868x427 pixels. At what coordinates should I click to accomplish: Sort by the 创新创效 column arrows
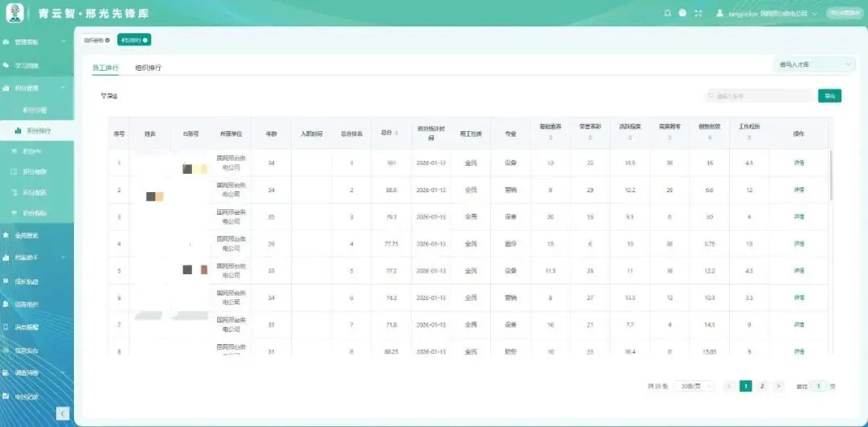pos(710,138)
